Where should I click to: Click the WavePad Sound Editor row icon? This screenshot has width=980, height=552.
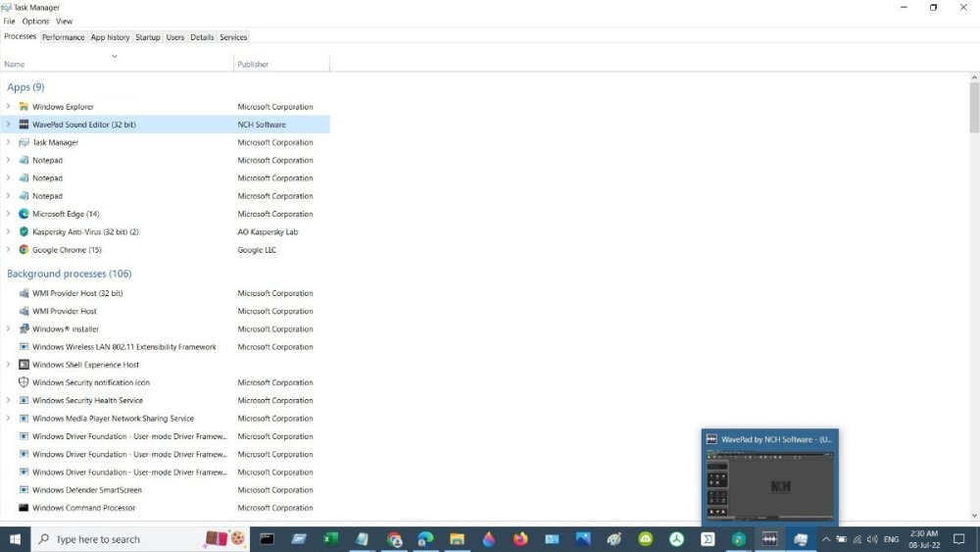click(x=24, y=125)
